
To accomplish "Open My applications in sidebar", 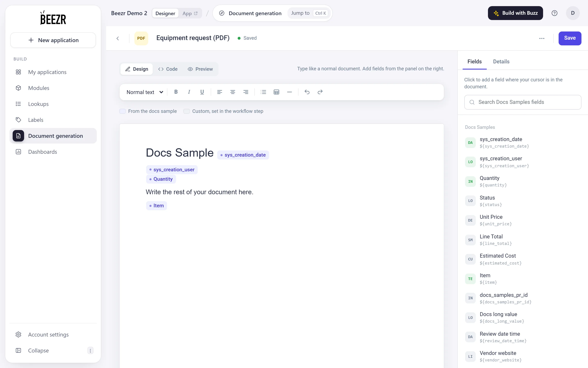I will [53, 72].
